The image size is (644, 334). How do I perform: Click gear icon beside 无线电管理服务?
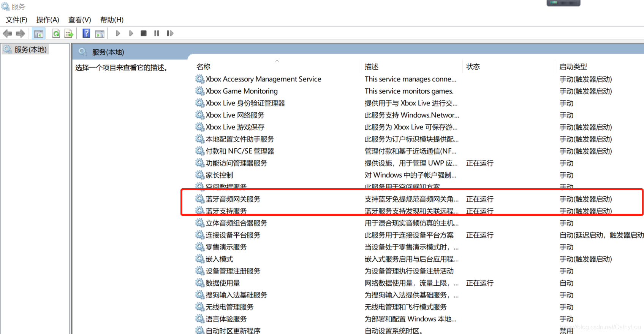pos(200,307)
